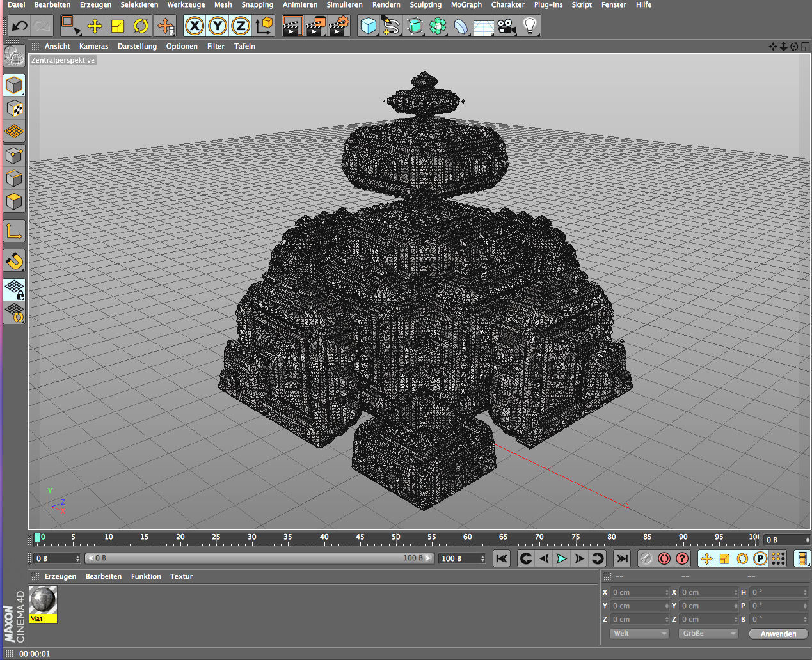Image resolution: width=812 pixels, height=660 pixels.
Task: Select the Rotate tool
Action: coord(141,26)
